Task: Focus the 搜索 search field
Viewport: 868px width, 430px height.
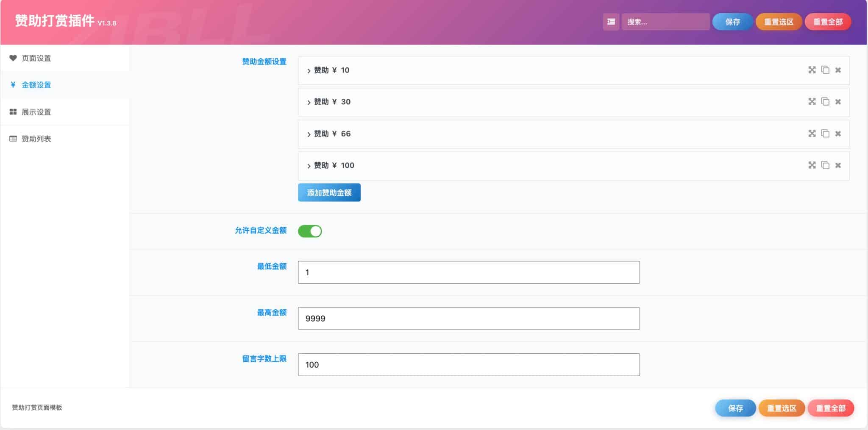Action: click(x=665, y=22)
